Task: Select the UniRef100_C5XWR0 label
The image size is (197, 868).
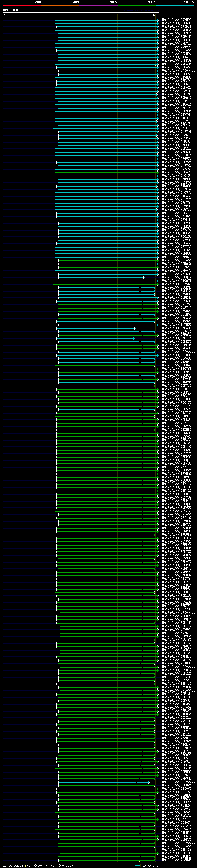Action: click(176, 54)
